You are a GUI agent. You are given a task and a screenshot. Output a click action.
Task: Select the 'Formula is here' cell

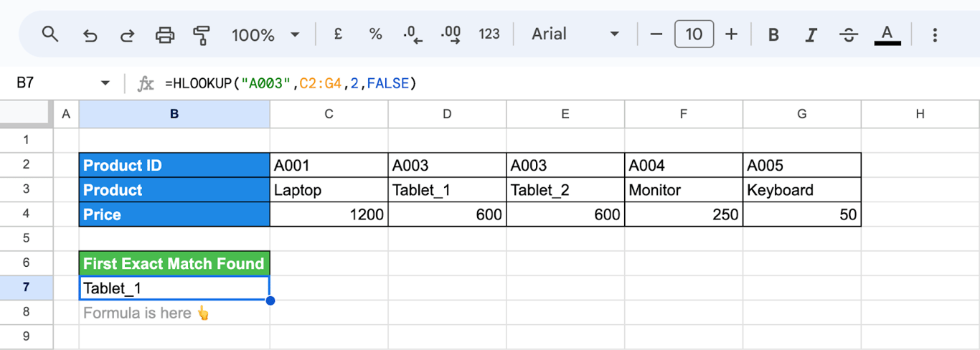pos(174,313)
